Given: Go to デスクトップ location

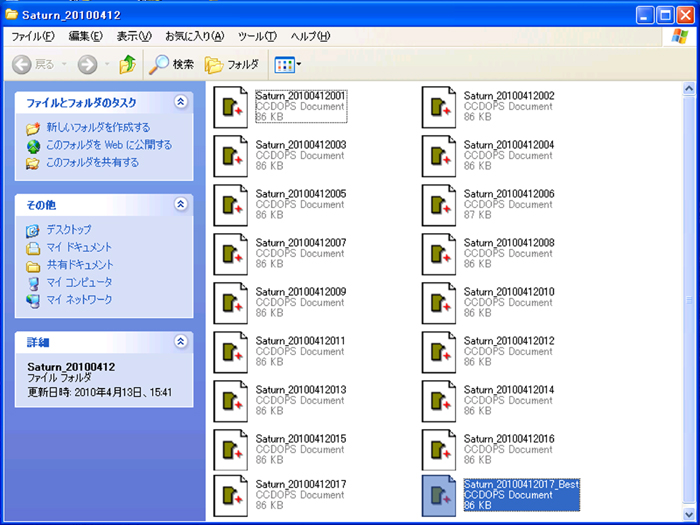Looking at the screenshot, I should click(x=69, y=229).
